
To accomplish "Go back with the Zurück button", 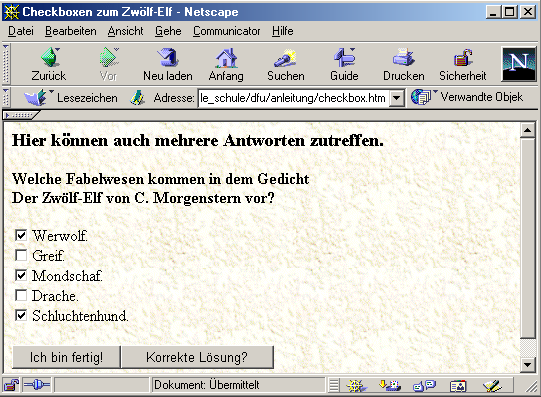I will coord(49,64).
